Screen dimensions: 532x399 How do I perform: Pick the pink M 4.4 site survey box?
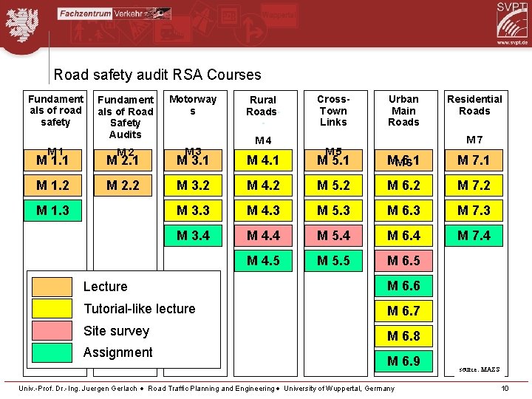point(263,236)
